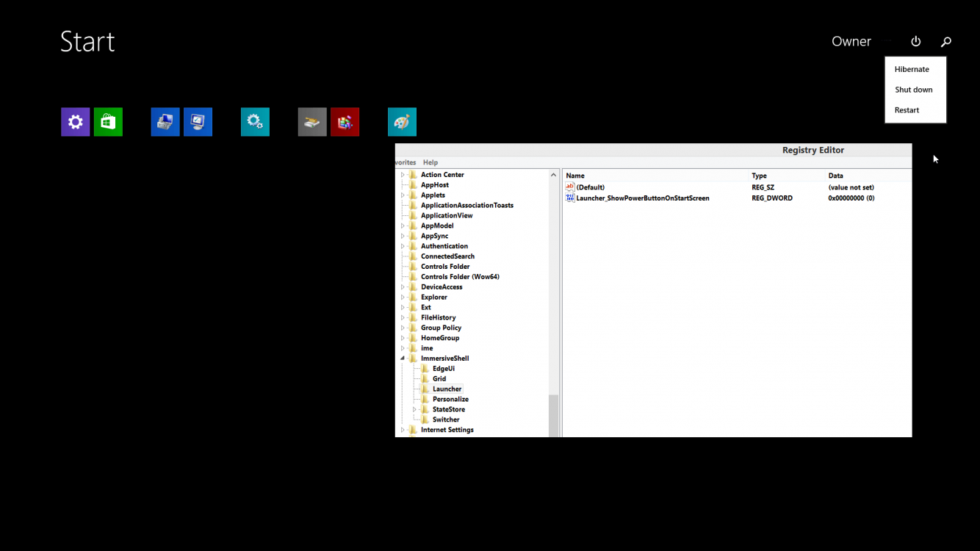Select the ime key
980x551 pixels.
click(x=427, y=348)
